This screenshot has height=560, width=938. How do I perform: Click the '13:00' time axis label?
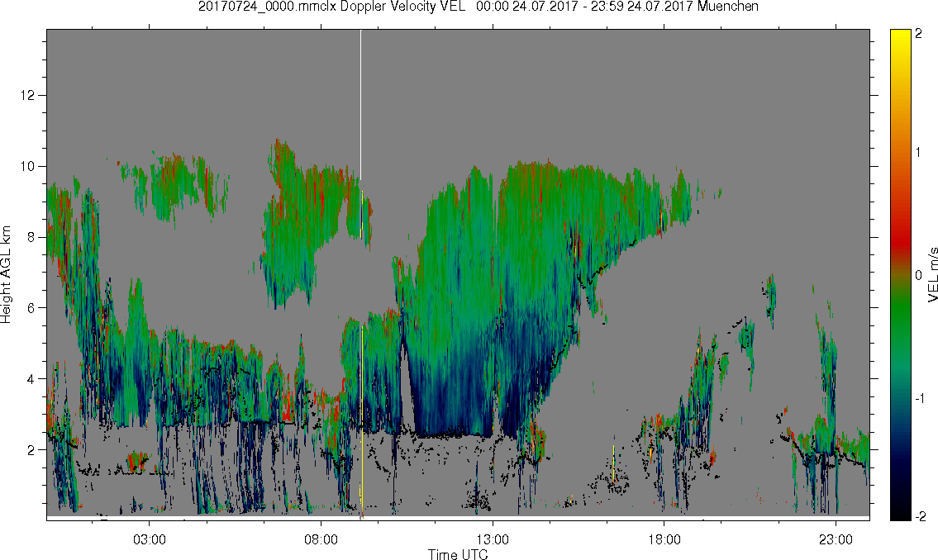tap(493, 539)
